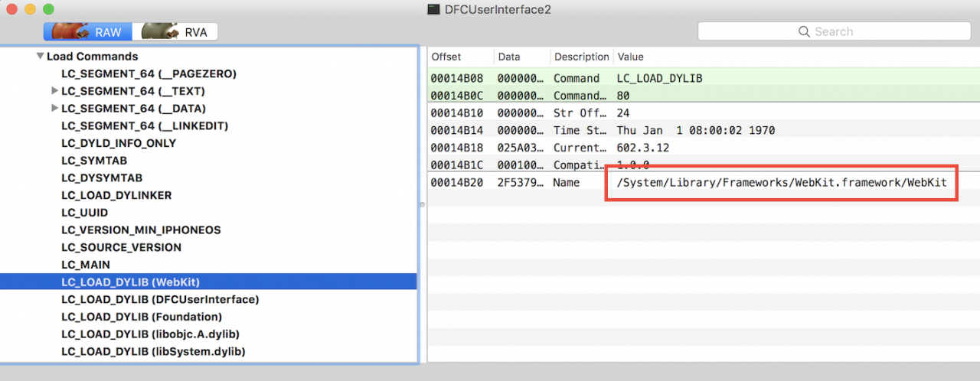Select LC_LOAD_DYLIB (WebKit) row
This screenshot has width=980, height=381.
pos(208,282)
